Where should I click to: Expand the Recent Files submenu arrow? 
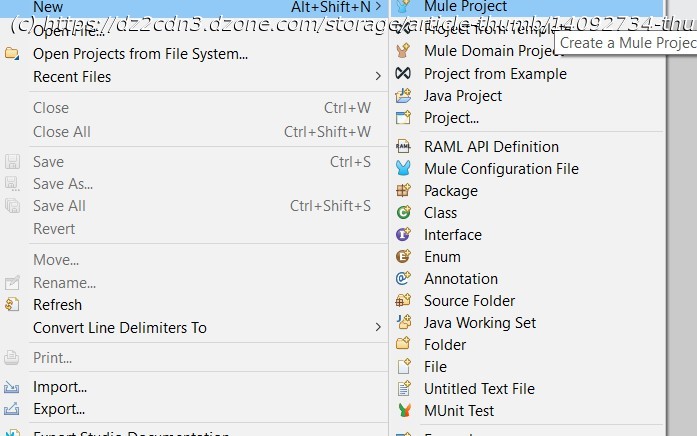(x=378, y=76)
